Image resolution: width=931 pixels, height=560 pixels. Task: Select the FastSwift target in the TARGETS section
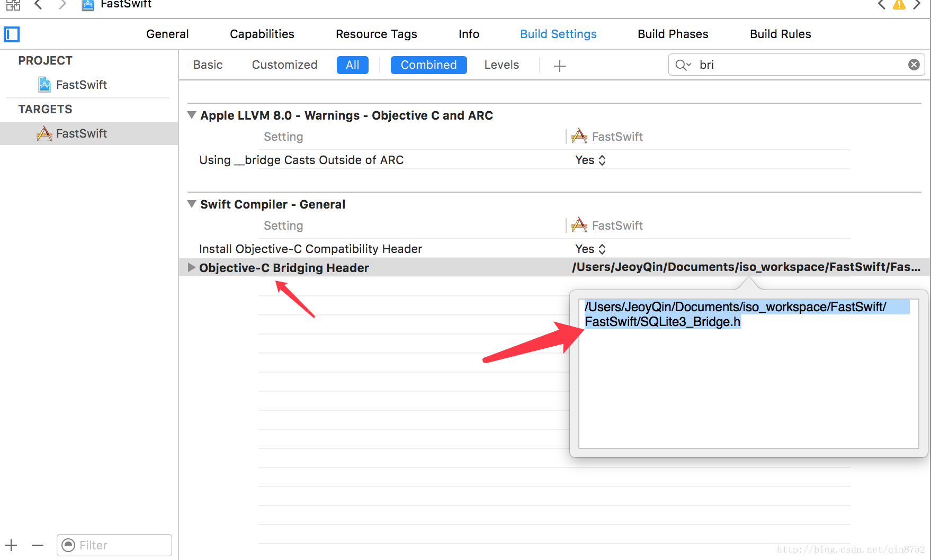(89, 133)
